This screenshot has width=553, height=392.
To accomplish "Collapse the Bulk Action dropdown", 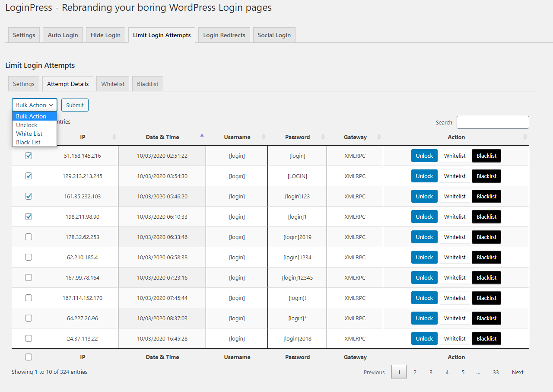I will (x=35, y=105).
